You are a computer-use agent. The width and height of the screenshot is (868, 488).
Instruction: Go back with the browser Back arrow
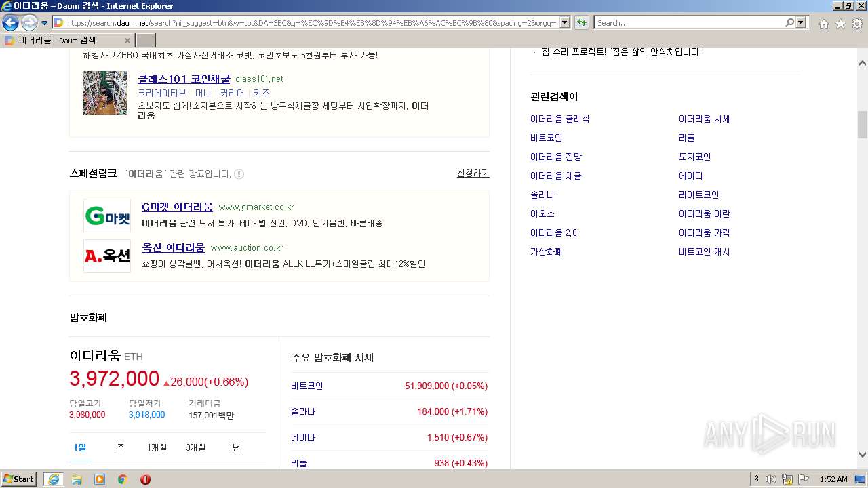pyautogui.click(x=10, y=22)
